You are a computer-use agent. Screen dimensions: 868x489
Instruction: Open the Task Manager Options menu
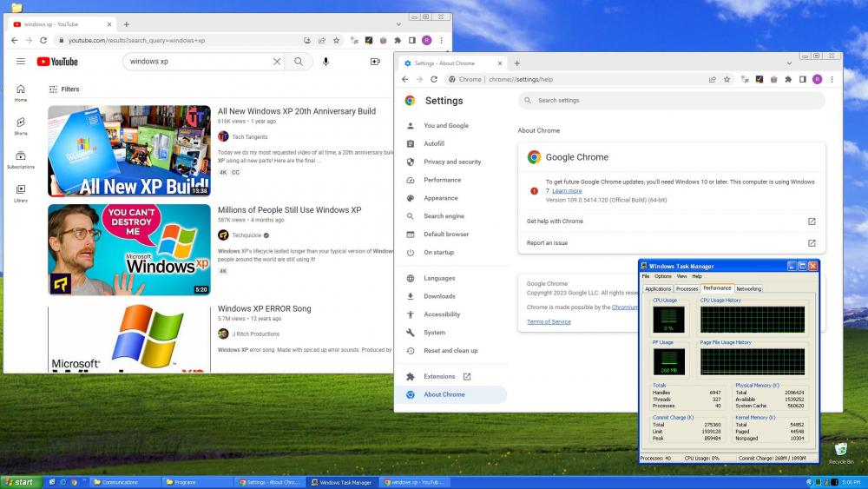662,276
